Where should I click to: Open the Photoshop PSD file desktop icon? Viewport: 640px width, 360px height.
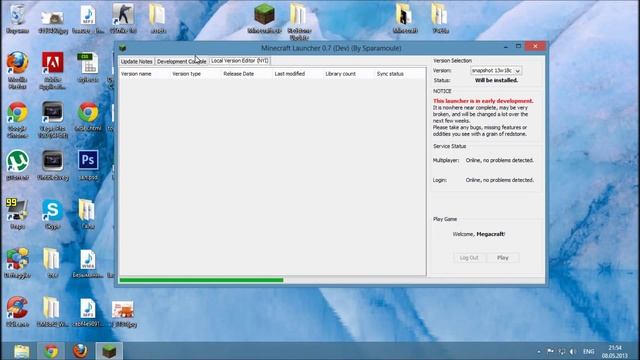88,165
